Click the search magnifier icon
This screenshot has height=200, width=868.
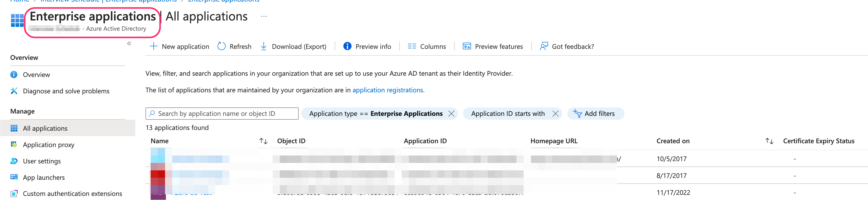(152, 114)
